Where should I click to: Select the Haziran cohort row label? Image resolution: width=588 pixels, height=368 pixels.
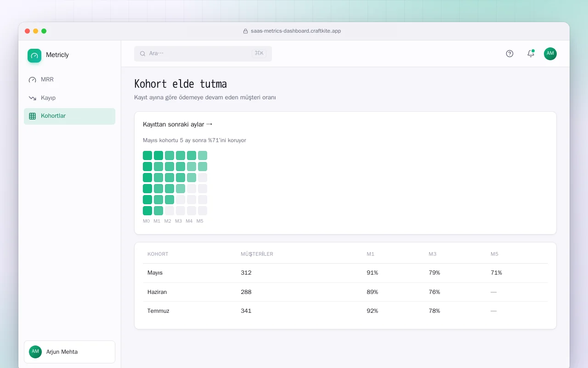click(x=157, y=292)
